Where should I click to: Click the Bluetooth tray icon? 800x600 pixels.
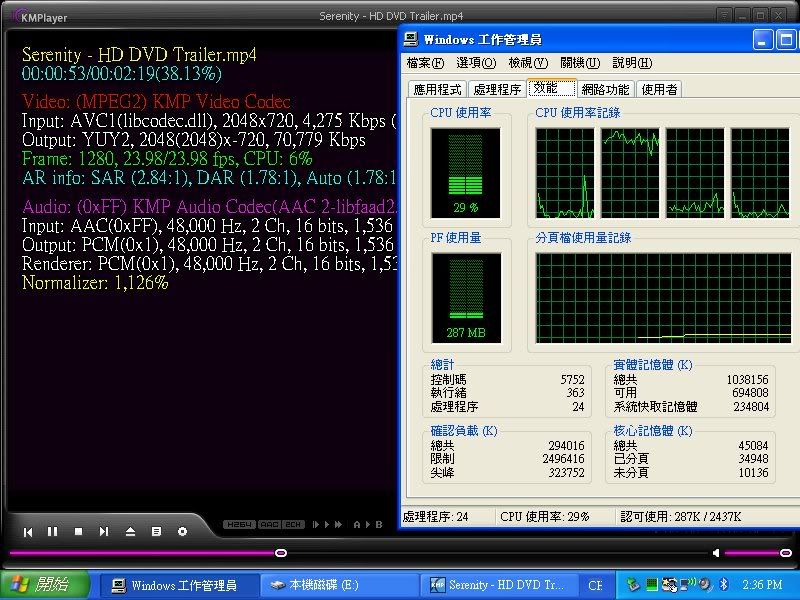723,585
